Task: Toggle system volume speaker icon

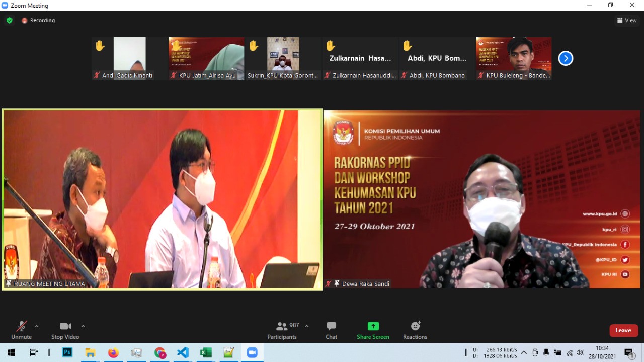Action: point(580,352)
